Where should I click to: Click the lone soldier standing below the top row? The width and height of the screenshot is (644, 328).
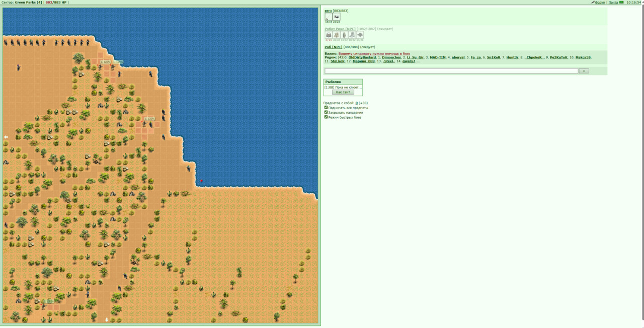19,67
